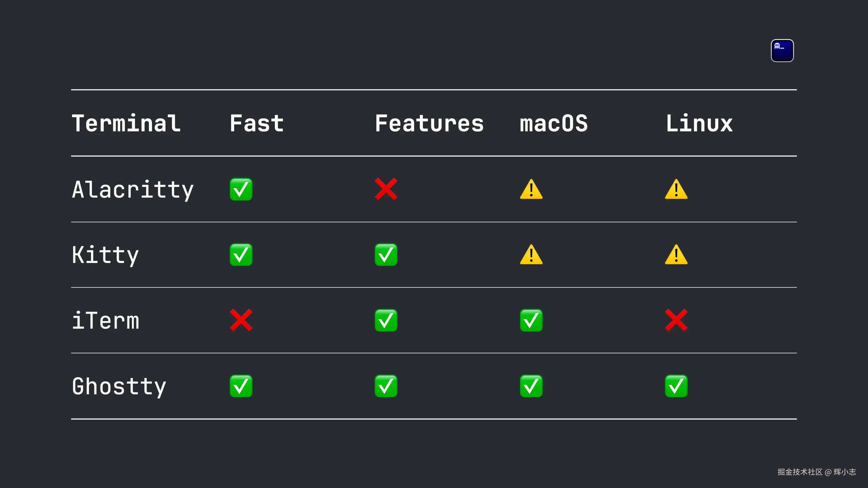Click iTerm's green checkmark under macOS

pyautogui.click(x=531, y=320)
